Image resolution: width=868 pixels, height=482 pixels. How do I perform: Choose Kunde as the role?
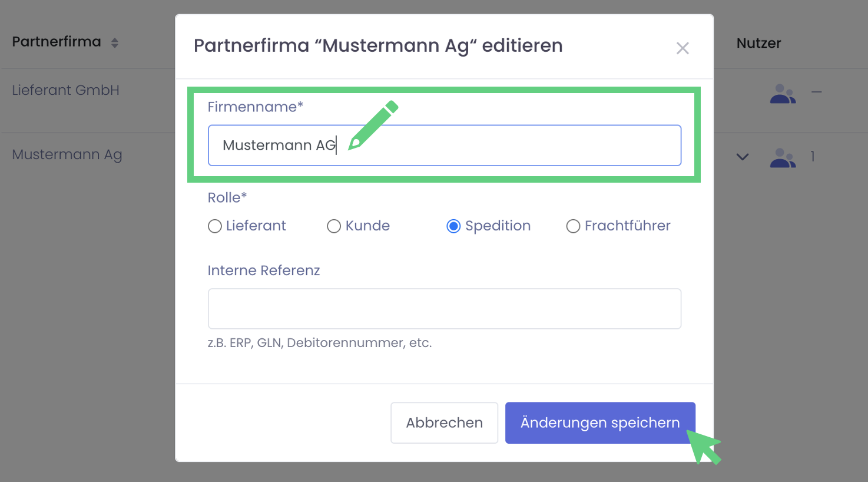click(334, 226)
